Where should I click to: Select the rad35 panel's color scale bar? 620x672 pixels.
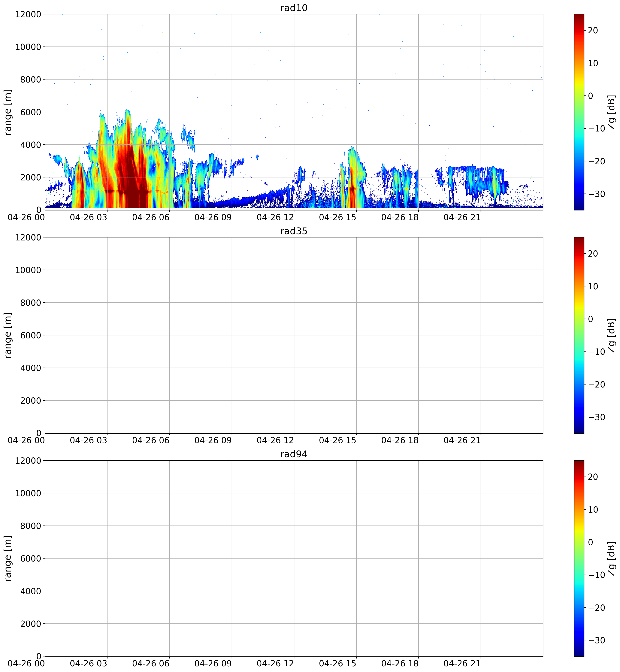click(x=579, y=335)
